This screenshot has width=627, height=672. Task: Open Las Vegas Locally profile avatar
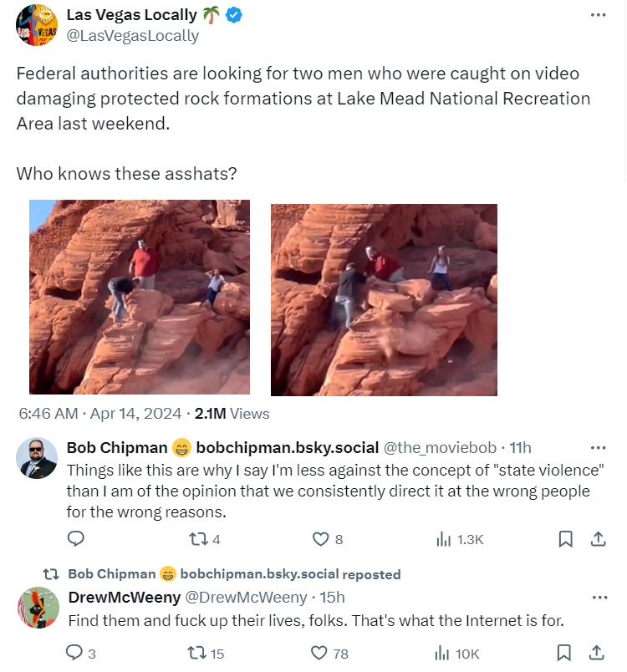click(36, 25)
